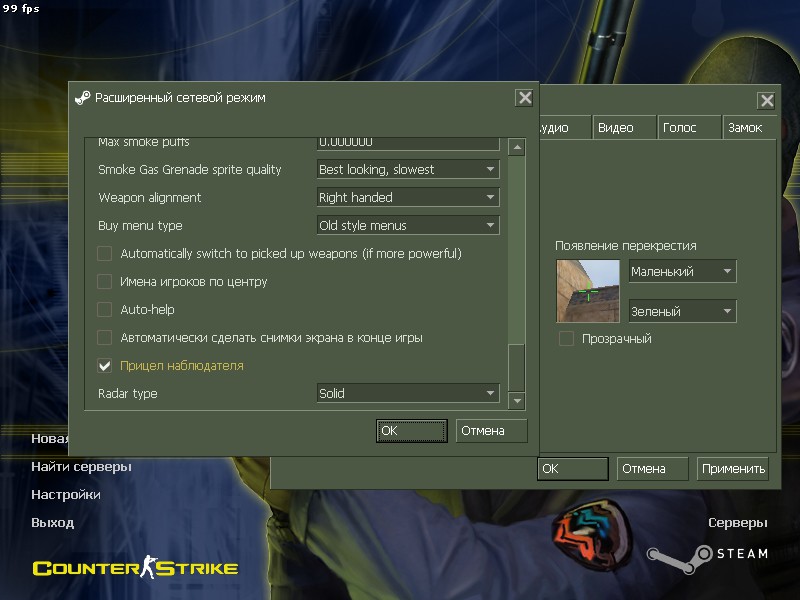This screenshot has height=600, width=800.
Task: Switch to the Замок tab
Action: pos(749,128)
